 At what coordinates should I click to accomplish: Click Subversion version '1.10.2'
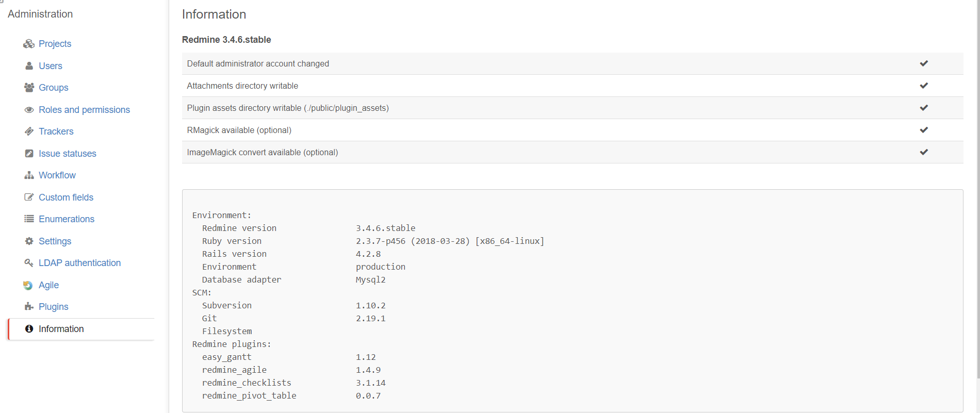pos(371,305)
